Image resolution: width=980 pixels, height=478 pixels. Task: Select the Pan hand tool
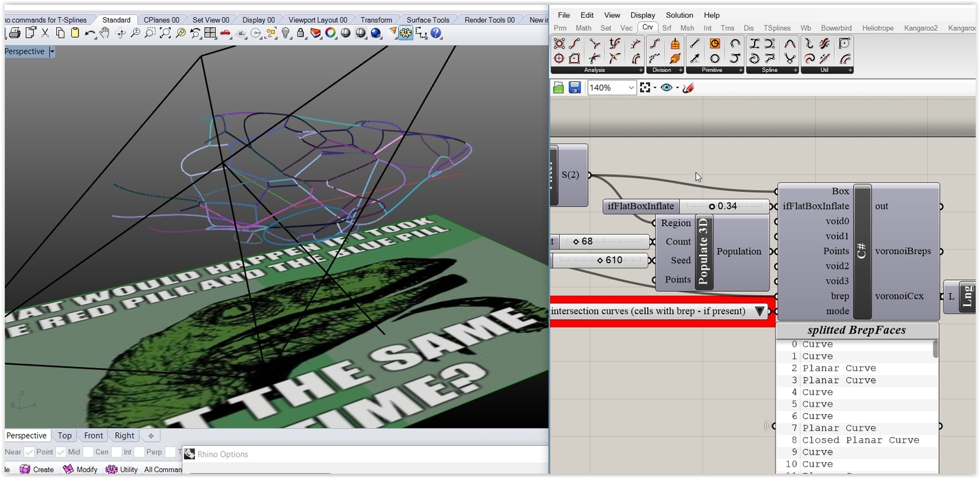coord(105,33)
